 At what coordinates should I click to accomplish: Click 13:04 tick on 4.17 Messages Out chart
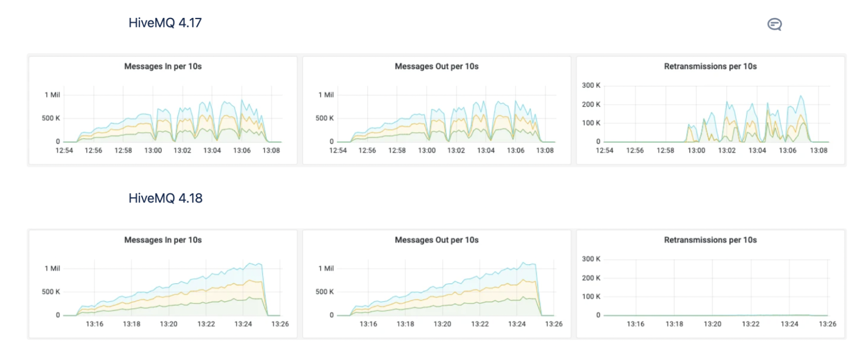click(x=486, y=150)
